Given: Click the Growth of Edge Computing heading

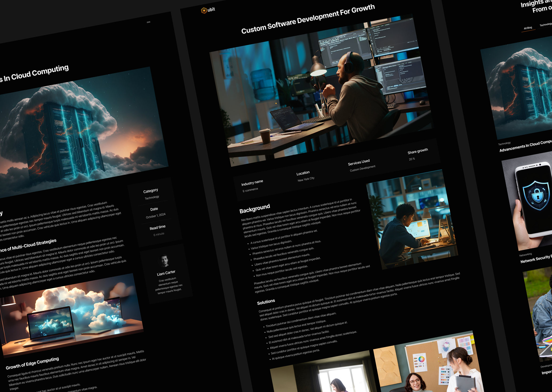Looking at the screenshot, I should (x=32, y=363).
